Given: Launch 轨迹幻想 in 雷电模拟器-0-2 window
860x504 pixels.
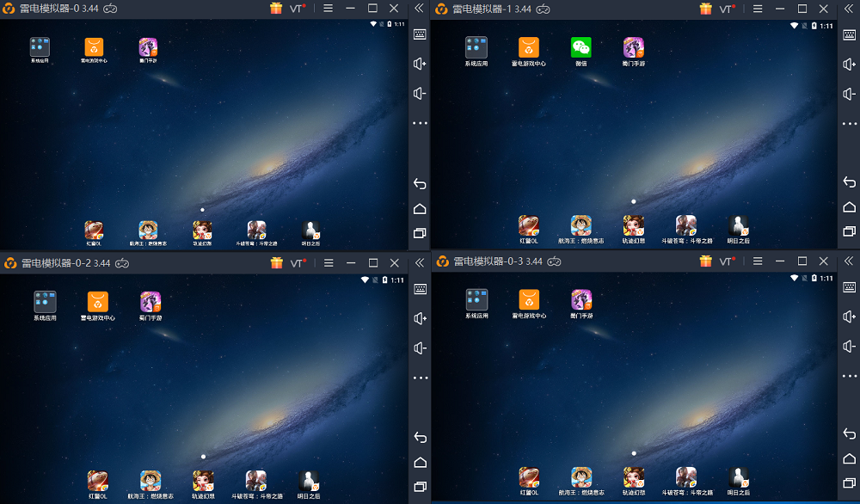Looking at the screenshot, I should 203,481.
